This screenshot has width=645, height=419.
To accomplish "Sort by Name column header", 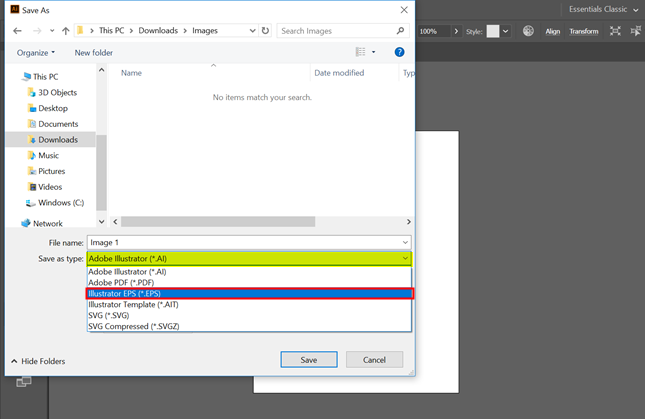I will click(x=131, y=73).
